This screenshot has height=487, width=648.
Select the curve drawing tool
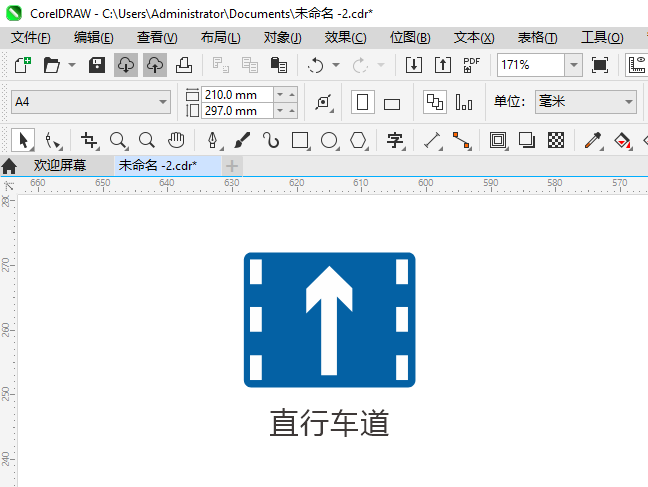click(271, 140)
